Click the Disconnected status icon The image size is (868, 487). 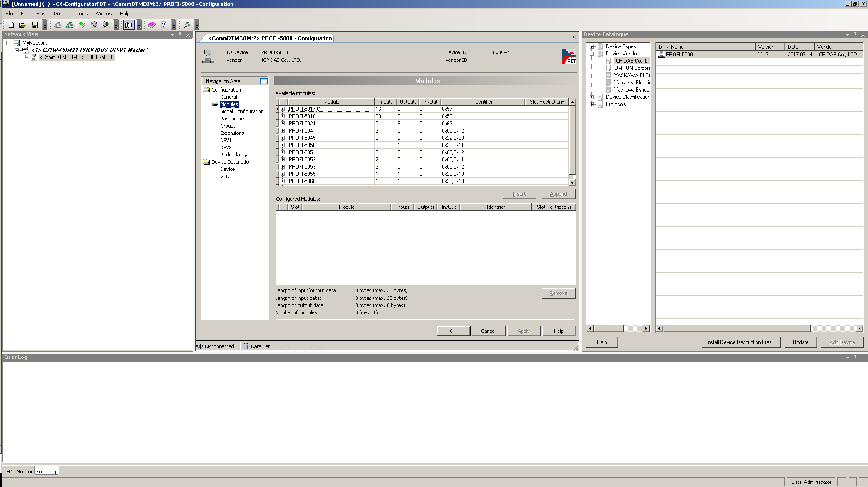pos(200,346)
